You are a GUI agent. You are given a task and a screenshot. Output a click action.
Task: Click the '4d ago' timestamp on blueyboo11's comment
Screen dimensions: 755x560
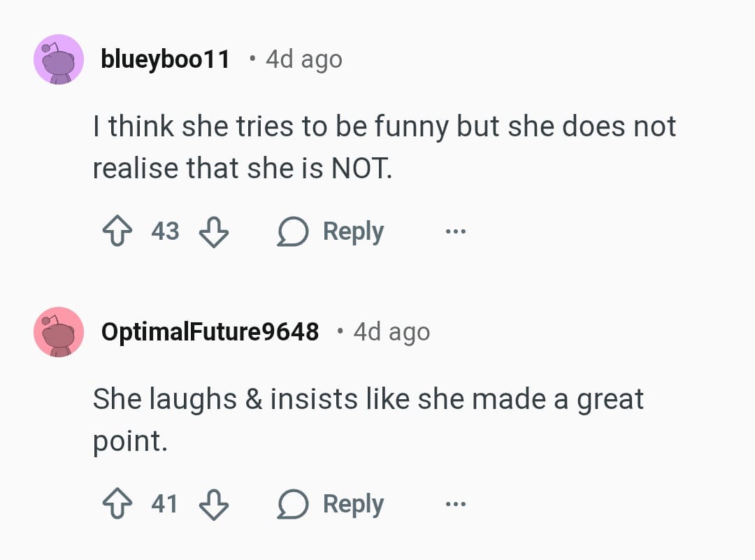(x=304, y=59)
